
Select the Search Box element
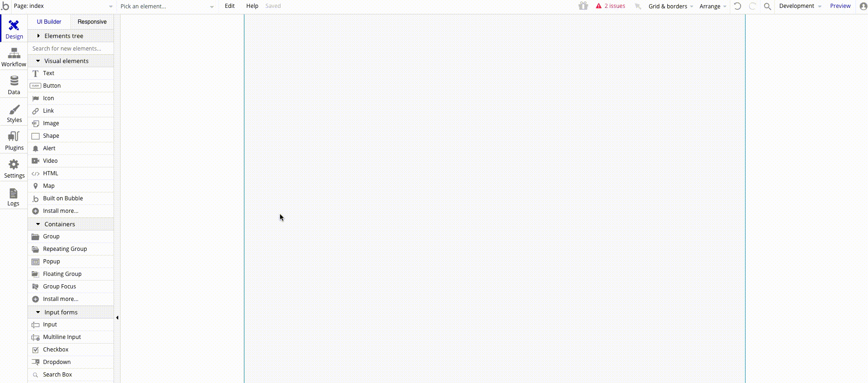(x=71, y=375)
